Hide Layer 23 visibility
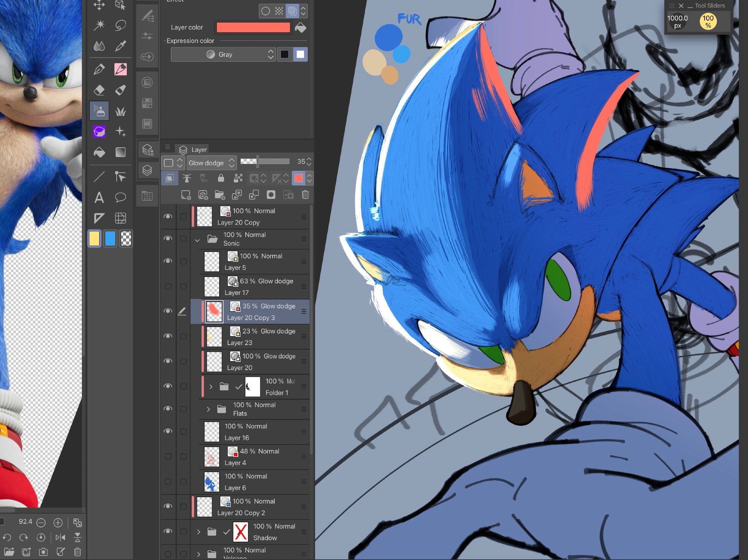Image resolution: width=748 pixels, height=560 pixels. pos(168,336)
